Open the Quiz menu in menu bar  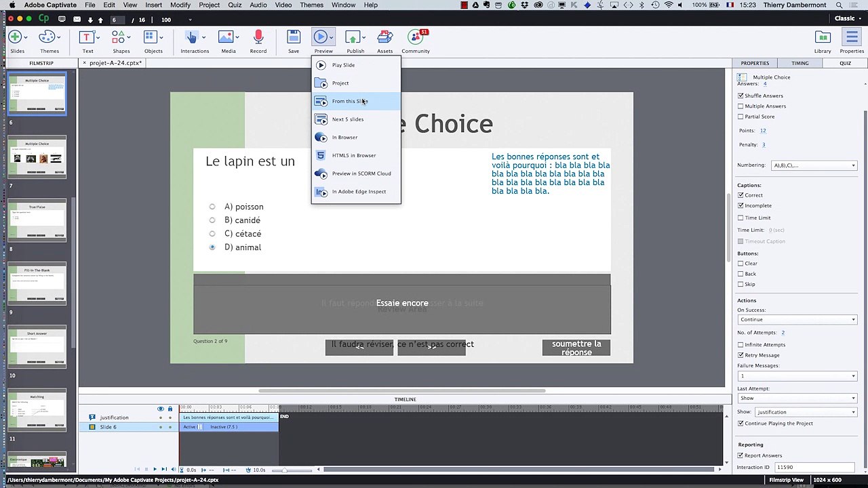pos(235,5)
